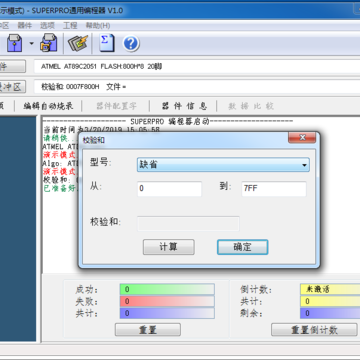Click the save project disk icon
The height and width of the screenshot is (360, 360).
coord(49,43)
